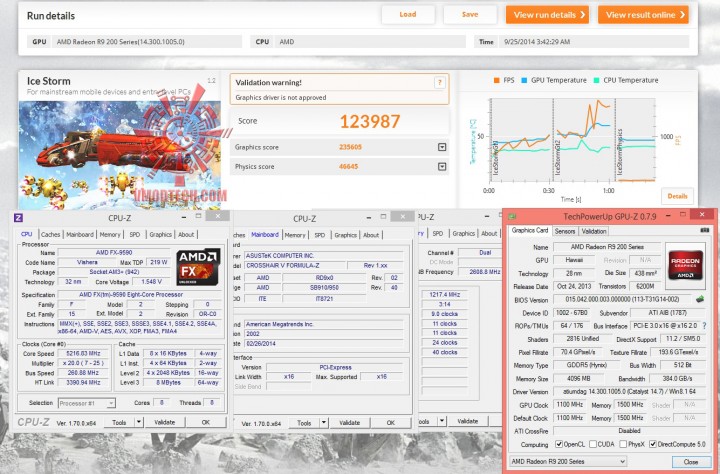
Task: Click the FPS orange legend swatch
Action: pyautogui.click(x=496, y=80)
